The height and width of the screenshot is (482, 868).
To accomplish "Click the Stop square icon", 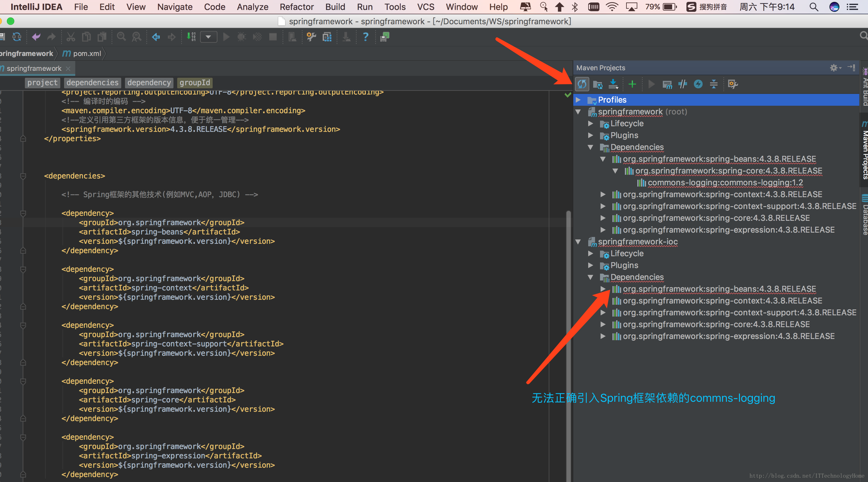I will pyautogui.click(x=273, y=37).
